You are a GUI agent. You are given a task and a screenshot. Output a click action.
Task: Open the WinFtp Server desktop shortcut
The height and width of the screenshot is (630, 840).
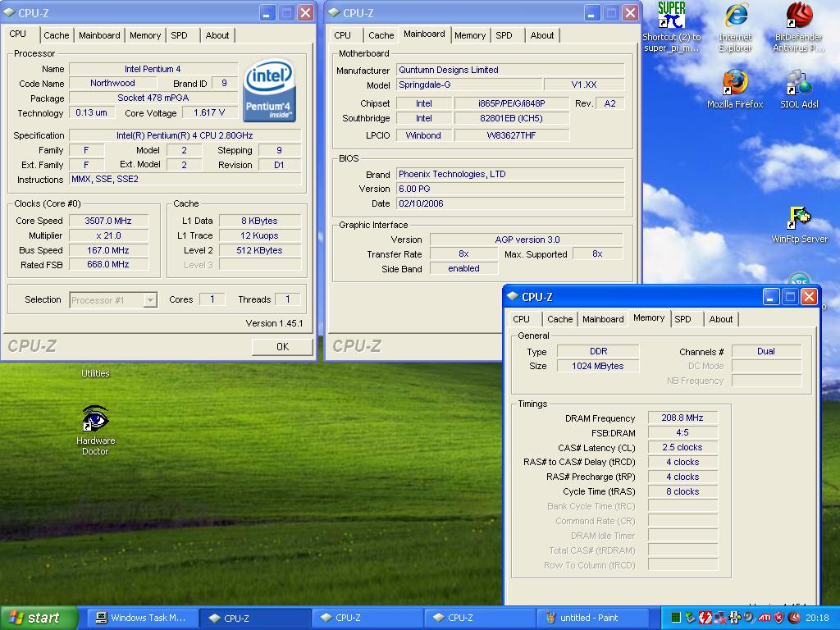pos(799,225)
